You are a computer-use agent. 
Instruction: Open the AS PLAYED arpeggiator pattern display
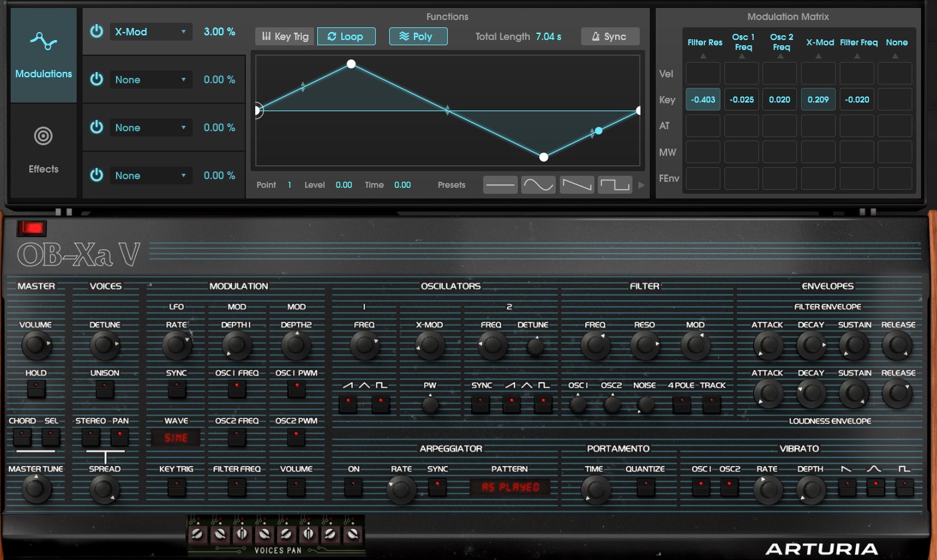click(510, 487)
